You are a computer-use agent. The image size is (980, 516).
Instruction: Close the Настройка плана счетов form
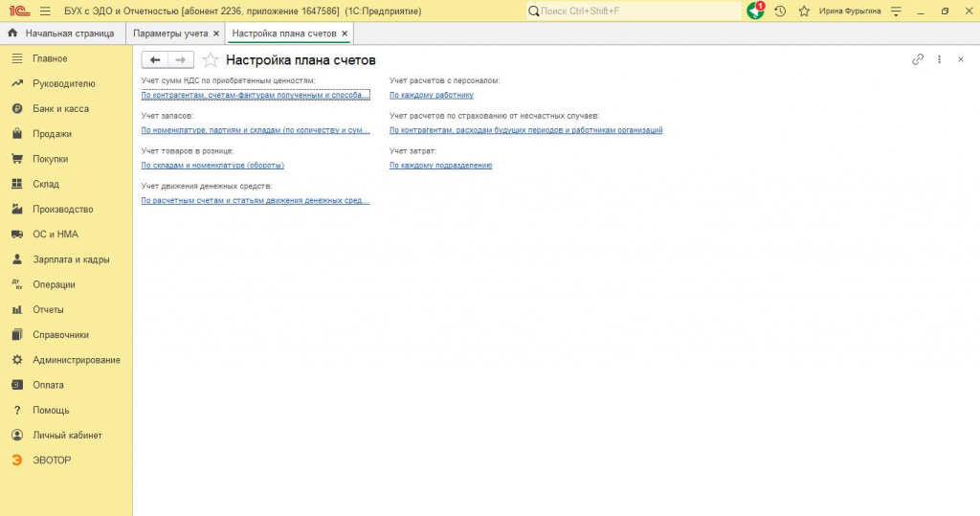961,59
